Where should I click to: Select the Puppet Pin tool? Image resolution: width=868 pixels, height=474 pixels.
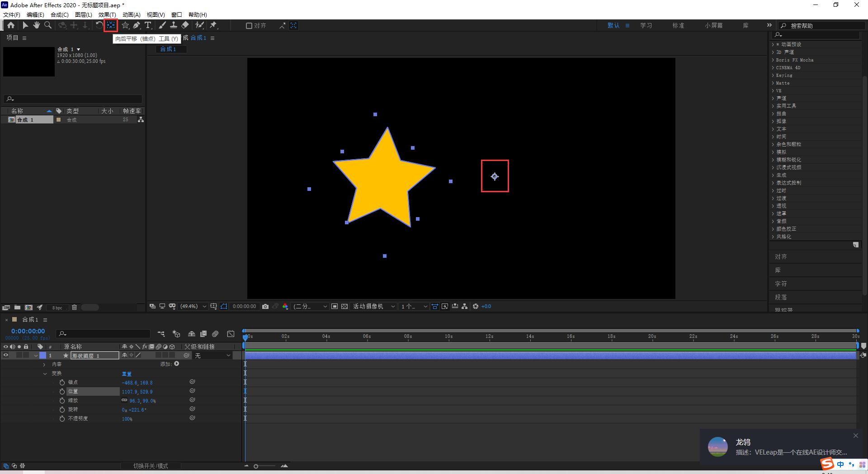point(213,25)
